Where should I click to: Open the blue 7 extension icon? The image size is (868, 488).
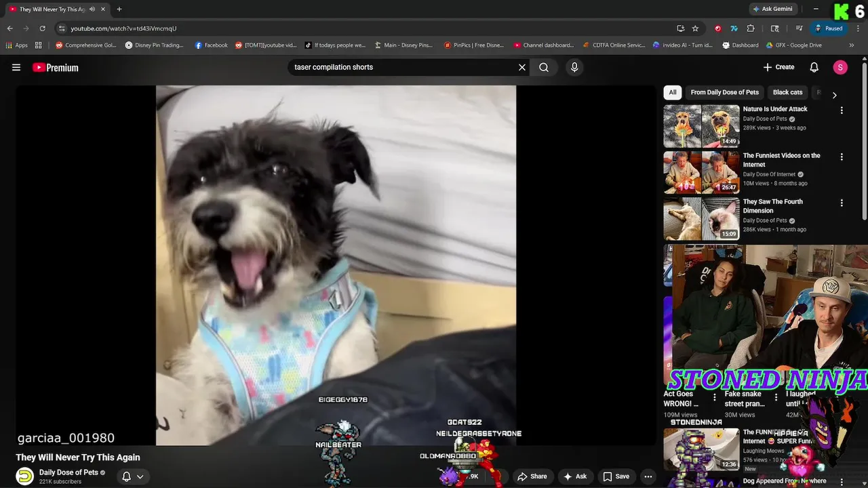(734, 28)
